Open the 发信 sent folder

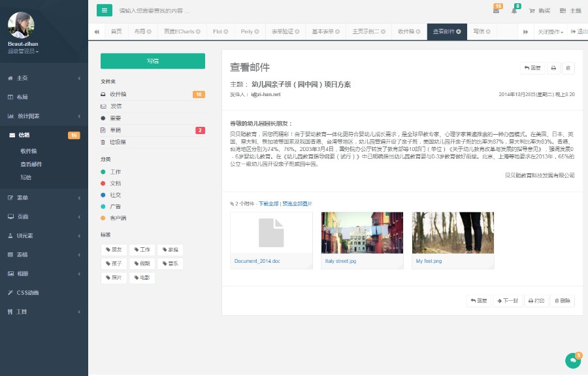tap(153, 106)
